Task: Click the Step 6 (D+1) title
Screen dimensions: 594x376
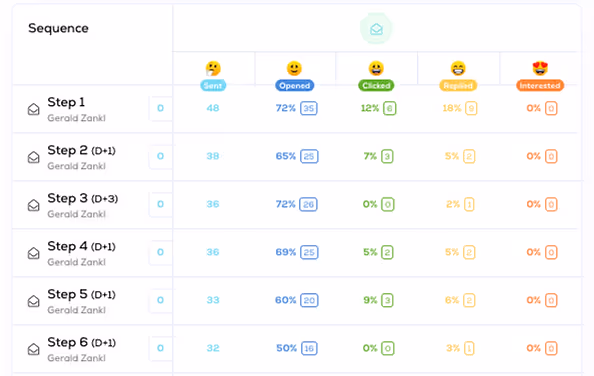Action: pos(81,342)
